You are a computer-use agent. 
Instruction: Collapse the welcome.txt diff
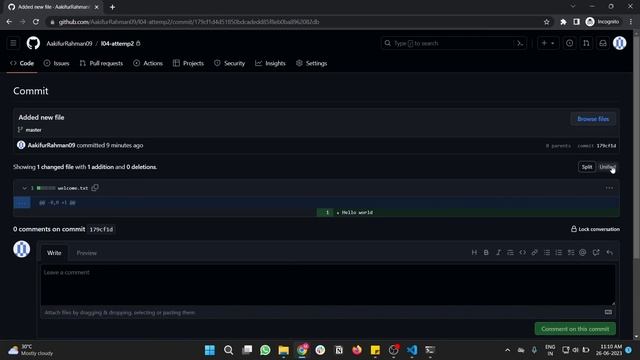[24, 188]
